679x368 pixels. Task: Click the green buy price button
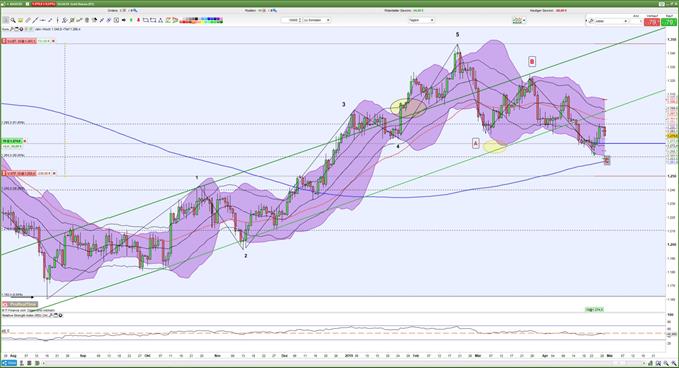669,22
